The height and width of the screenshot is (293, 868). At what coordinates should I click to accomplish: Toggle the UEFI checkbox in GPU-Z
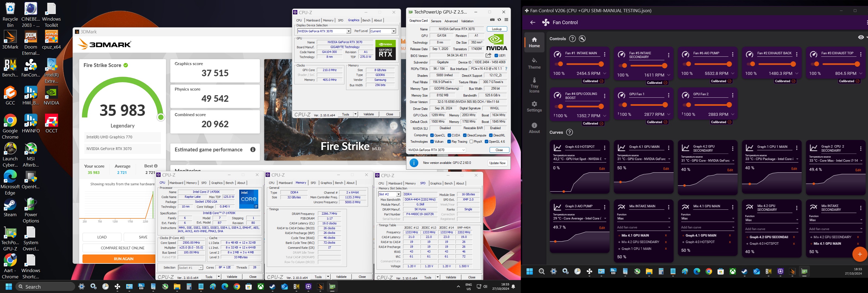coord(496,56)
